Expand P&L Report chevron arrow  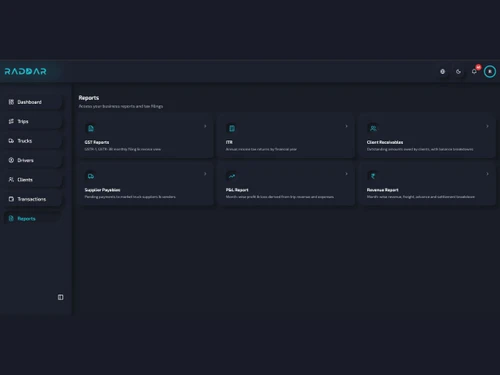346,174
